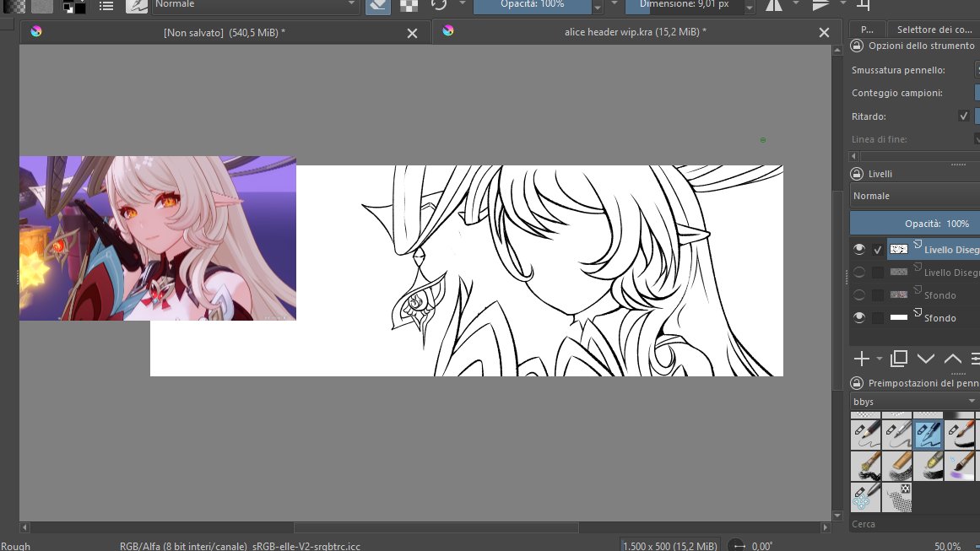980x551 pixels.
Task: Click the brush editor icon next to Normale
Action: (137, 5)
